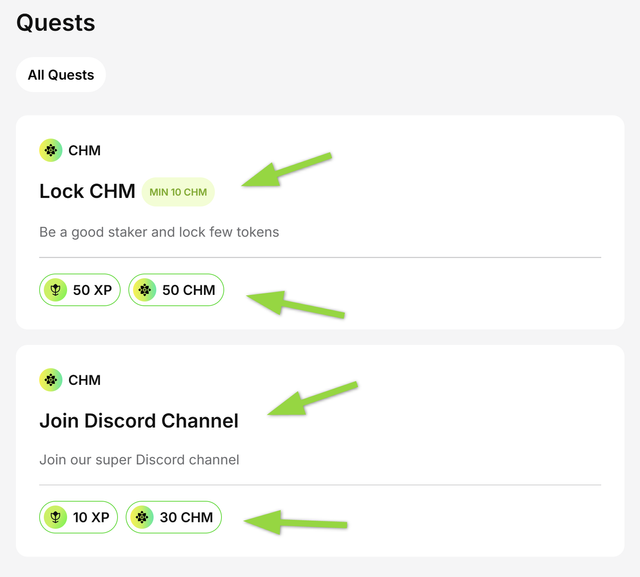Screen dimensions: 640x577
Task: Click the token icon in the 50 CHM badge
Action: coord(145,290)
